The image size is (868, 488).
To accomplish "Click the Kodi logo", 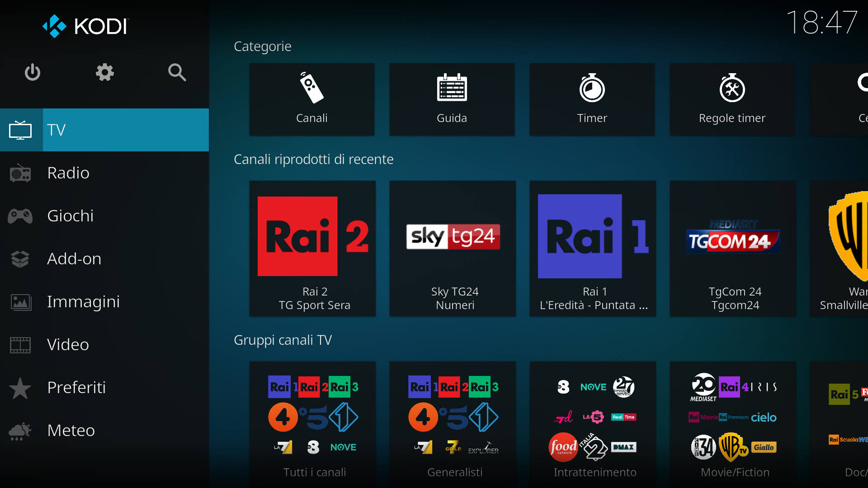I will click(x=86, y=26).
